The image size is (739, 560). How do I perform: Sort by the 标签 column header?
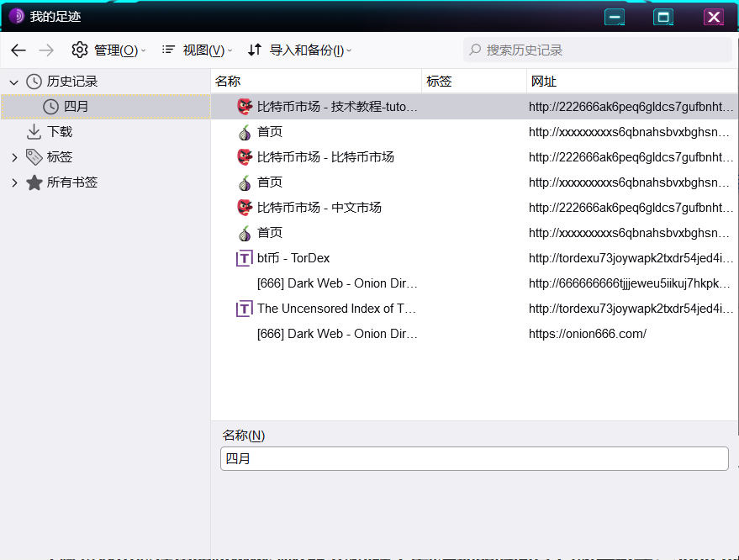[x=474, y=81]
